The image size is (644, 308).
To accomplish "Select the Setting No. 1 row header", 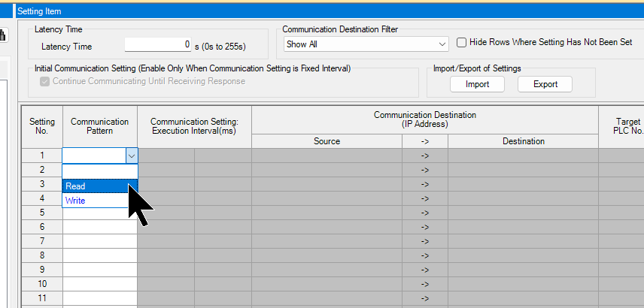I will click(x=42, y=156).
